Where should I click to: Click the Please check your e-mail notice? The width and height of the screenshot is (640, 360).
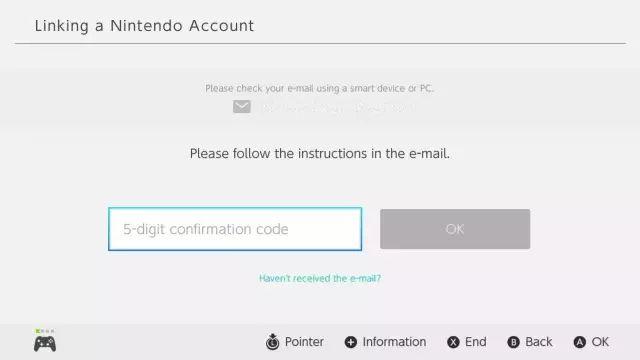[319, 88]
